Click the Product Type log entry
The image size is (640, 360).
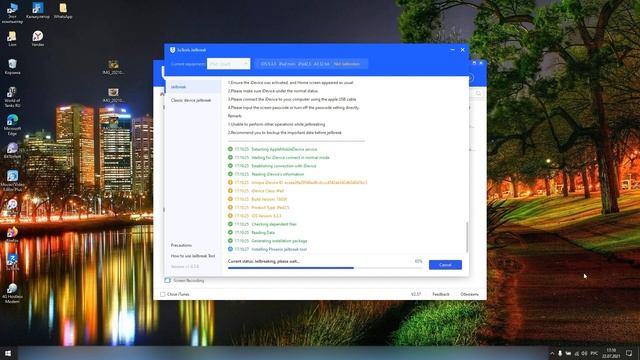tap(258, 207)
